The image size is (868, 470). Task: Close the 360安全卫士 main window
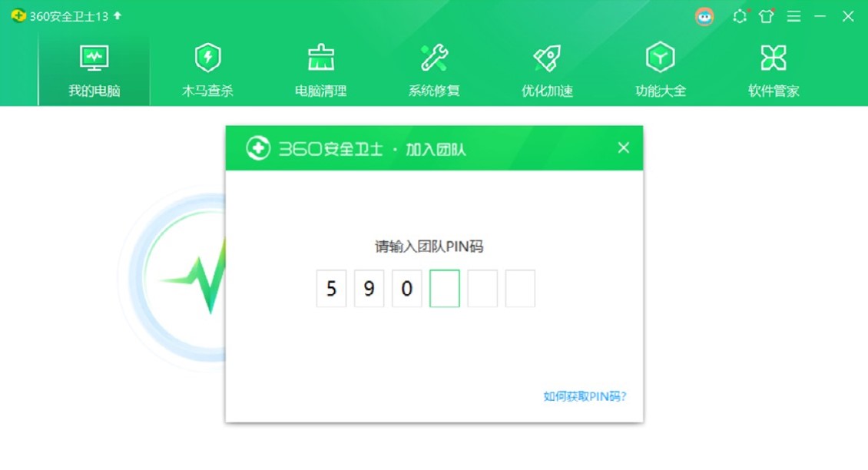pyautogui.click(x=848, y=17)
